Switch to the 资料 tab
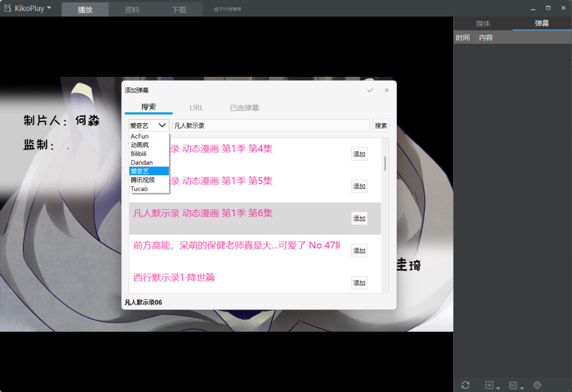 [132, 10]
